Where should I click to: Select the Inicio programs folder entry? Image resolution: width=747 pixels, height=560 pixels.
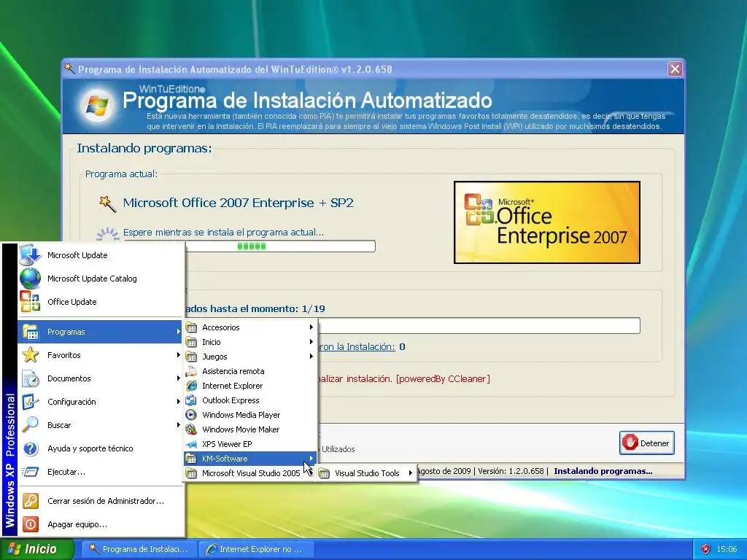click(x=251, y=342)
